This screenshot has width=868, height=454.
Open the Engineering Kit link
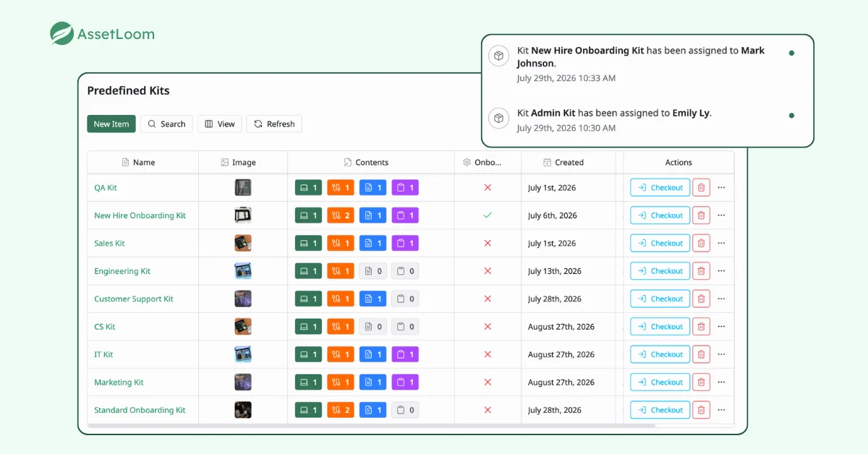coord(122,271)
